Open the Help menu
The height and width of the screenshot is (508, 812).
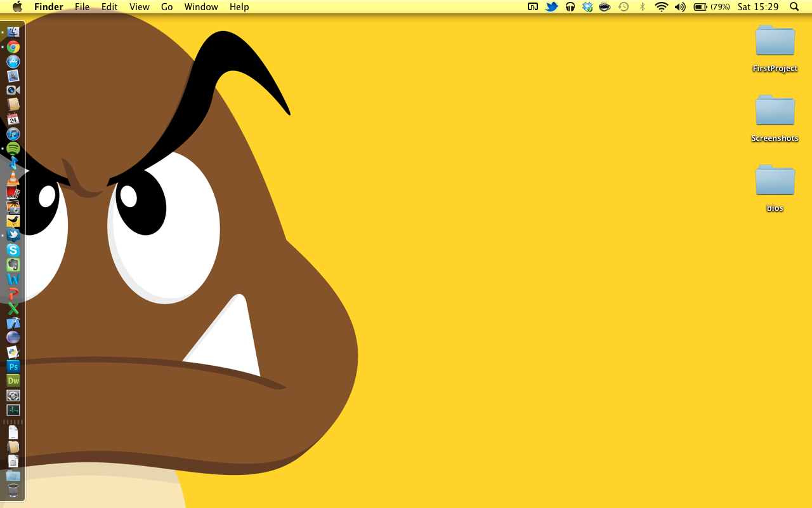[239, 7]
